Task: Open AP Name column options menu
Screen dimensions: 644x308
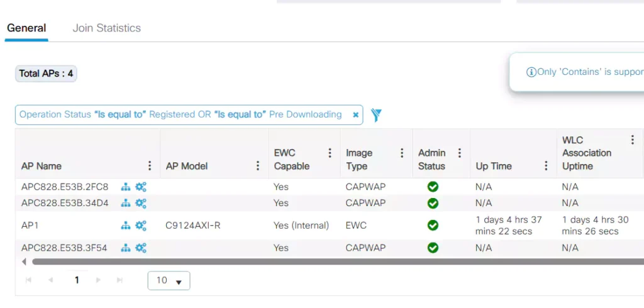Action: [150, 166]
